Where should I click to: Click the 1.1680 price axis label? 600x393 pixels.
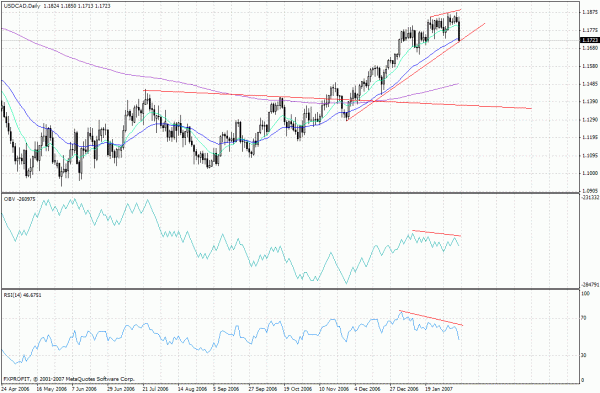tap(590, 48)
